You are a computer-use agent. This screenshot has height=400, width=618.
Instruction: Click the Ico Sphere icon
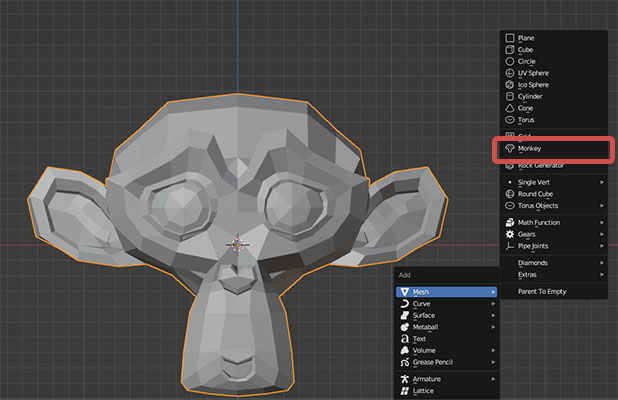(510, 85)
